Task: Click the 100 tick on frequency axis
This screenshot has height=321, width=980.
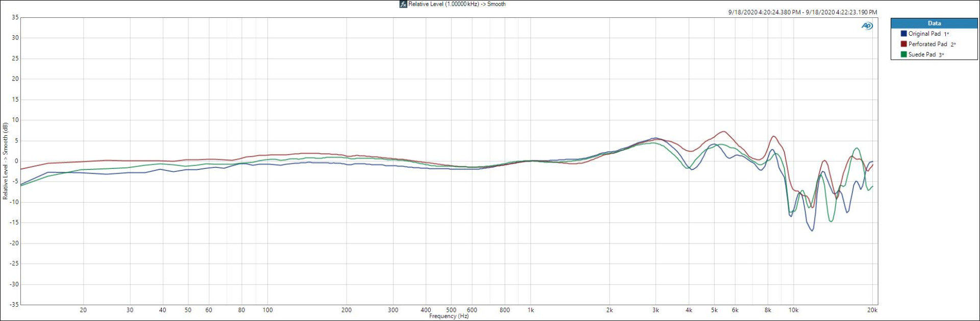Action: coord(267,310)
